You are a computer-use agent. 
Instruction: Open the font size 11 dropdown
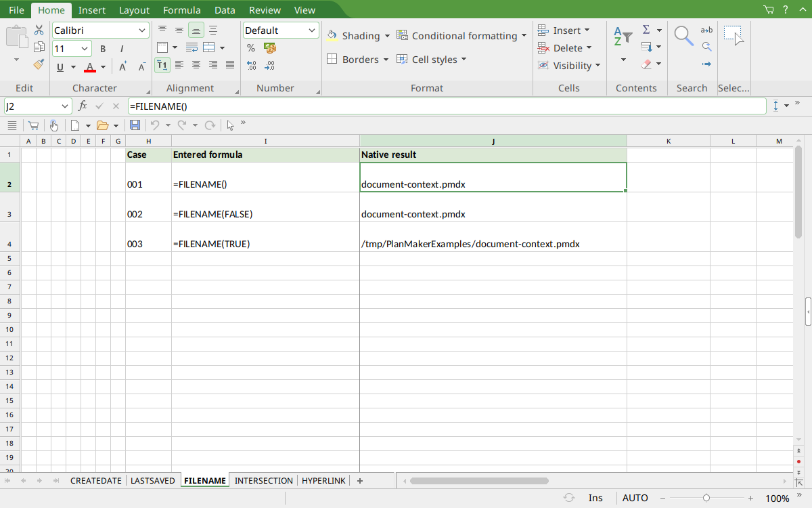pyautogui.click(x=85, y=49)
